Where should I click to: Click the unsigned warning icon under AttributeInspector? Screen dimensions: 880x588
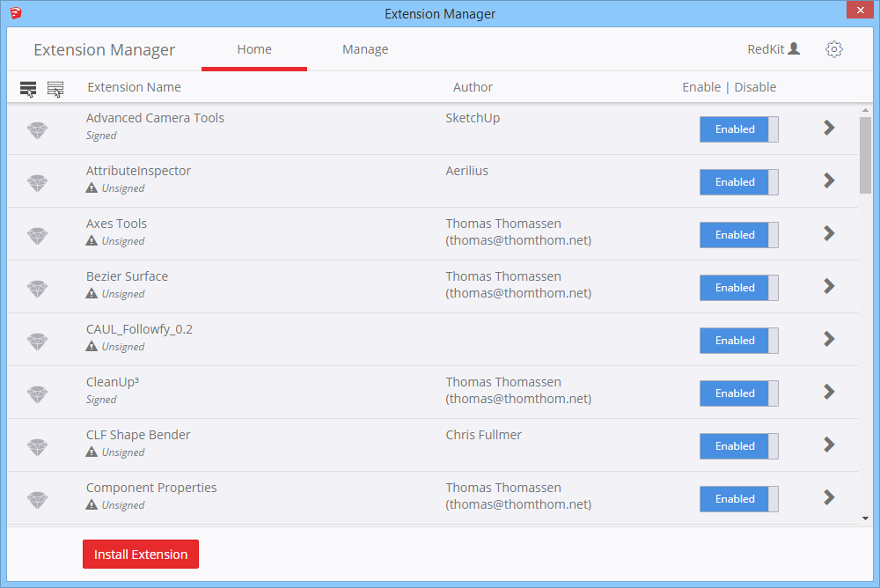coord(92,187)
